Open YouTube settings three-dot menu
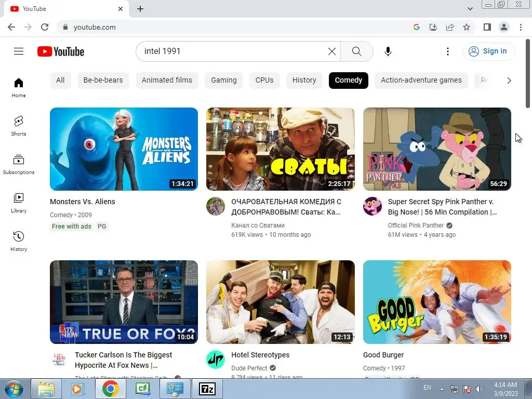 (447, 51)
